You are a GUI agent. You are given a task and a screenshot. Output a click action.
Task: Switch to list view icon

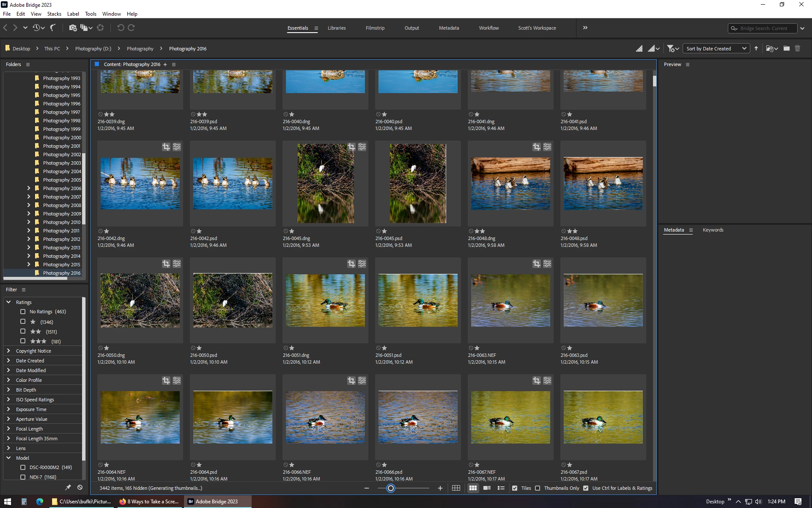click(501, 488)
